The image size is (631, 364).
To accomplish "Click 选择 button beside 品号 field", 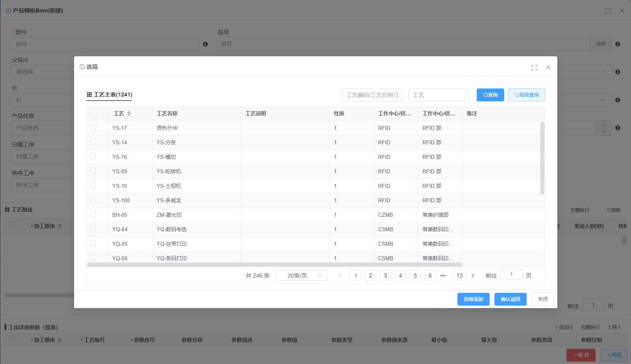I will click(x=601, y=44).
